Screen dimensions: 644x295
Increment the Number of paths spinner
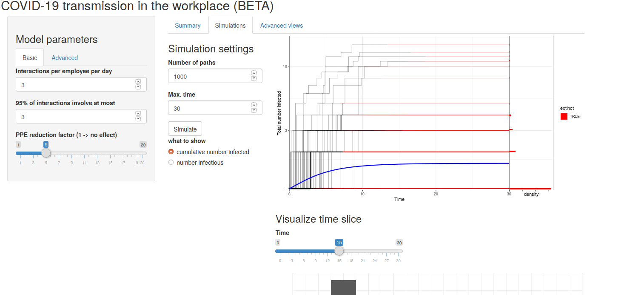[x=254, y=73]
